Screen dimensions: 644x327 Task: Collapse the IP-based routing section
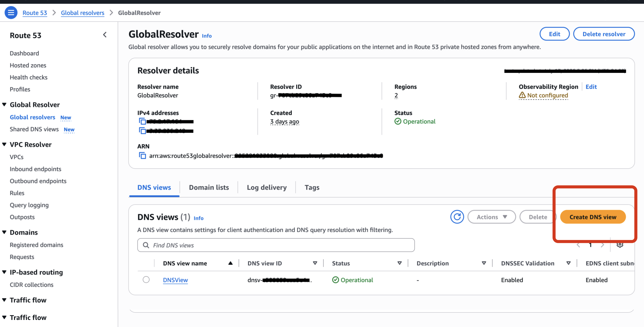[x=4, y=272]
